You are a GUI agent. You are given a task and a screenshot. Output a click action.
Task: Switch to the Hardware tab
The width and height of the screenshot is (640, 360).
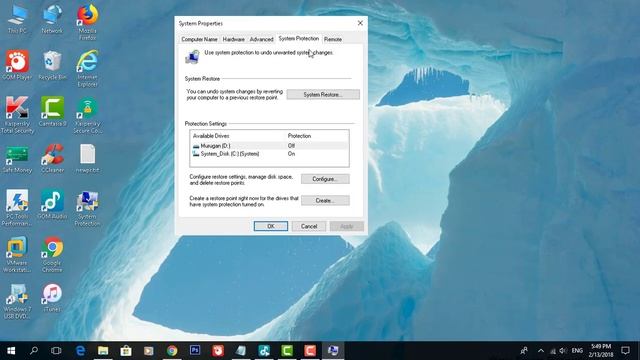pos(233,39)
